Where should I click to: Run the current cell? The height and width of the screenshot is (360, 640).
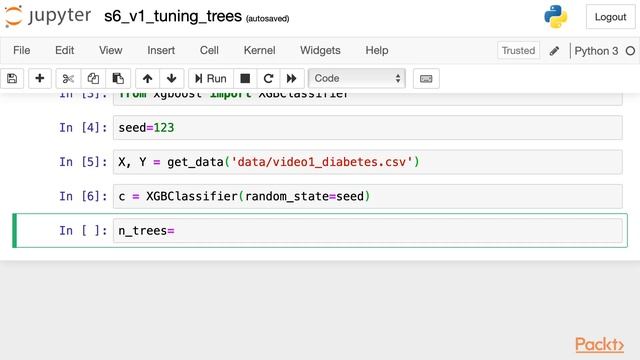[x=211, y=78]
